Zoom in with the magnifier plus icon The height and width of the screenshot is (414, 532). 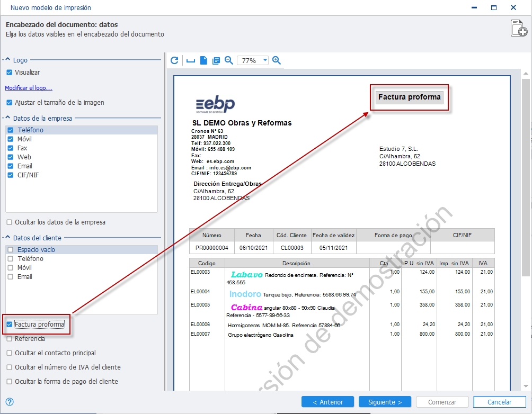click(277, 60)
